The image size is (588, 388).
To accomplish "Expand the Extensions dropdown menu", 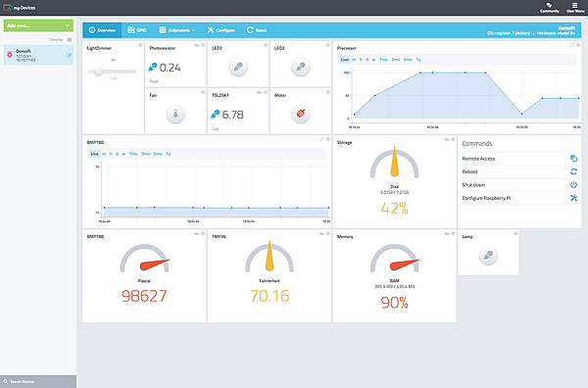I will click(x=177, y=30).
